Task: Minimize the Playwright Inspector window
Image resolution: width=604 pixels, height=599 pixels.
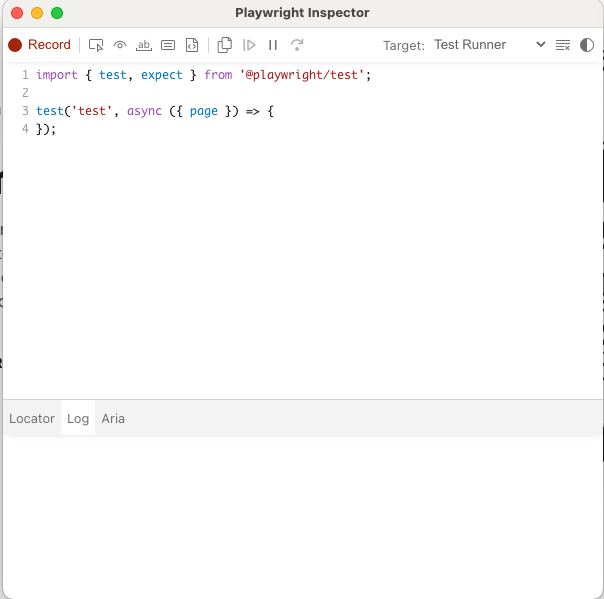Action: (x=37, y=13)
